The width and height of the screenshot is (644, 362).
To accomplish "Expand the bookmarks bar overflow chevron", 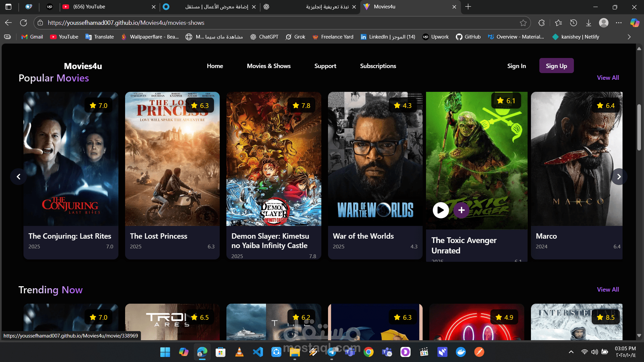I will point(629,37).
